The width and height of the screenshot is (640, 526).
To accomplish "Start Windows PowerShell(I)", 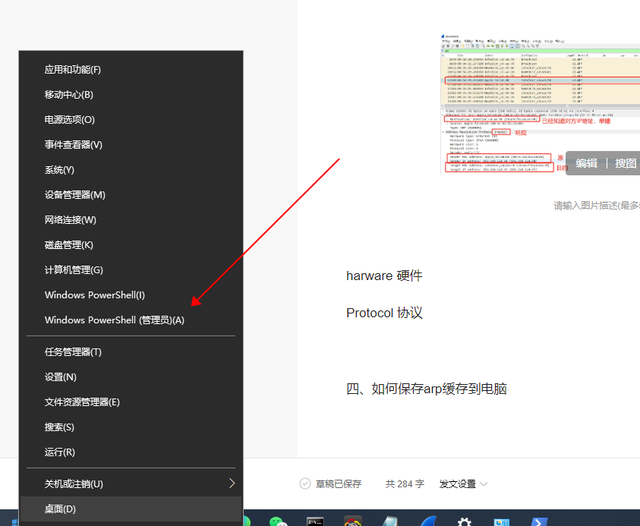I will pos(131,295).
